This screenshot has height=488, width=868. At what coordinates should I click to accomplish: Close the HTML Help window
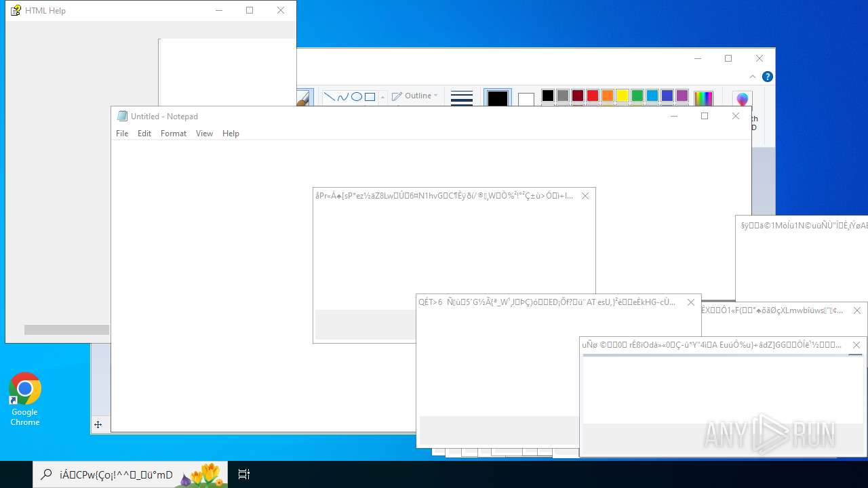pyautogui.click(x=281, y=10)
